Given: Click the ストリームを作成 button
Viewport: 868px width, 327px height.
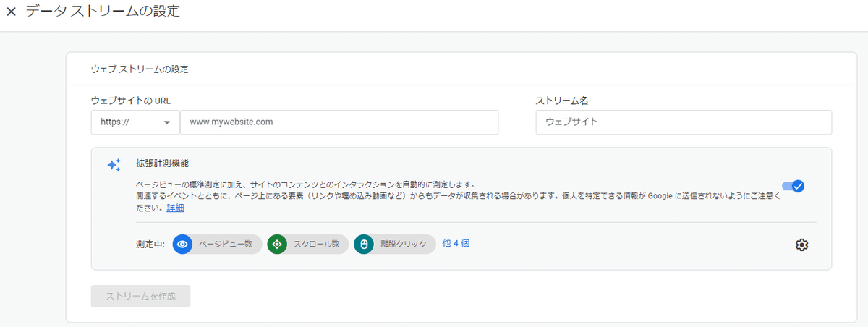Looking at the screenshot, I should tap(140, 296).
